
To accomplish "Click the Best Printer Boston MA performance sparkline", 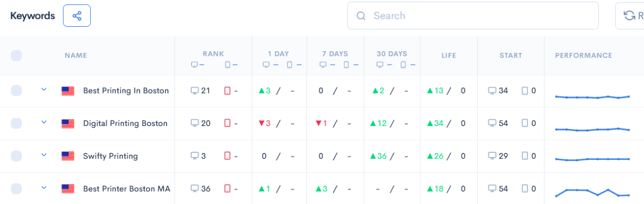I will 593,192.
